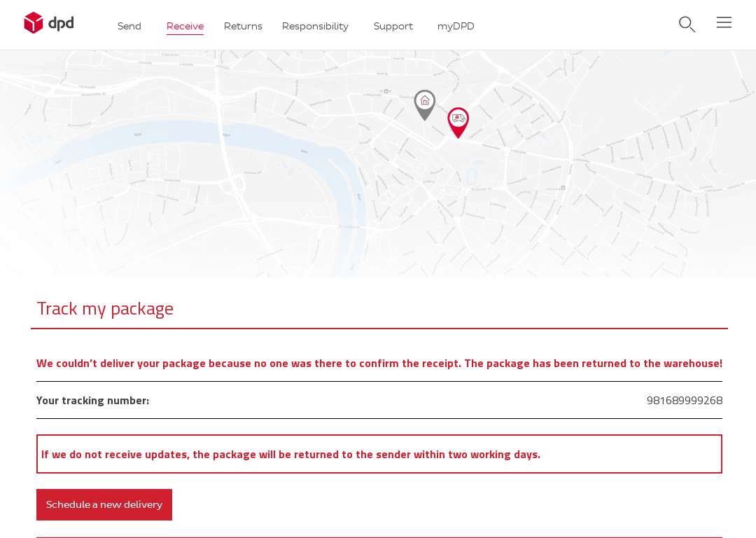Click the tracking number 981689999268
The image size is (756, 538).
coord(685,401)
